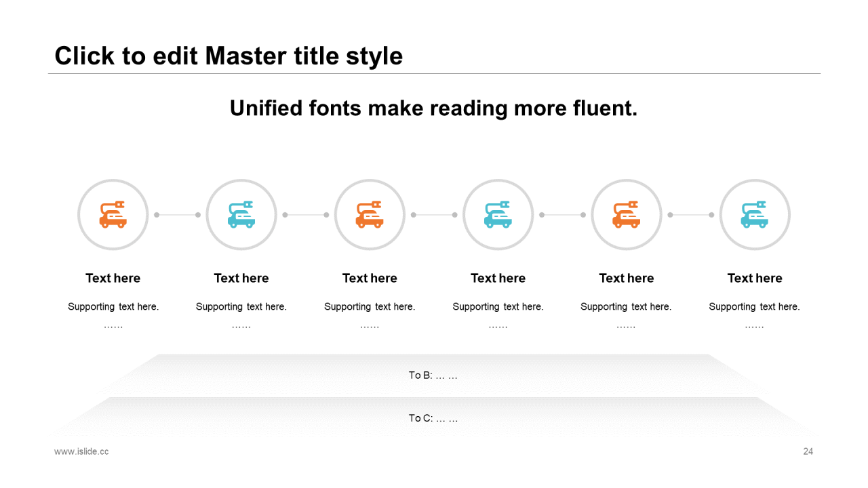The image size is (868, 488).
Task: Select 'Supporting text here.' under the second icon
Action: [241, 307]
